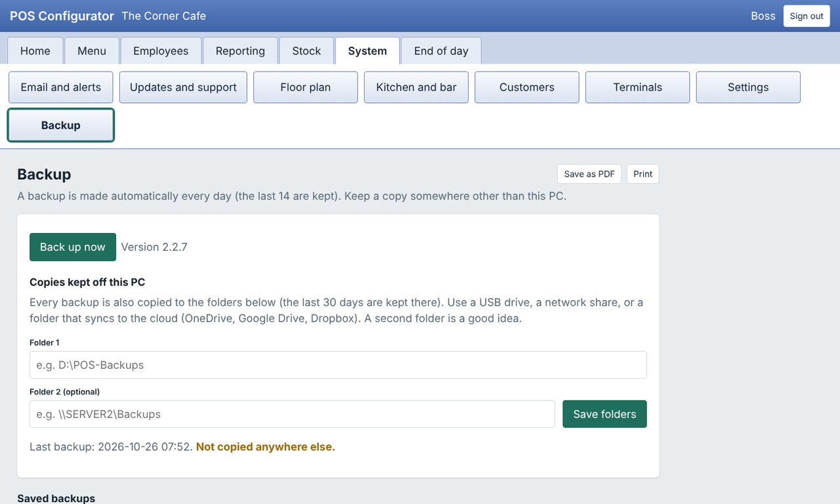The image size is (840, 504).
Task: Switch to the Menu tab
Action: 92,51
